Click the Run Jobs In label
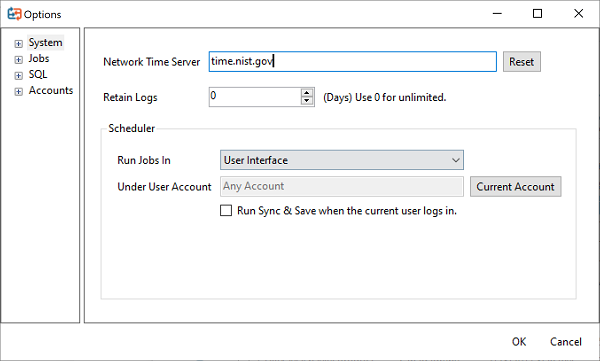This screenshot has width=600, height=361. point(144,160)
